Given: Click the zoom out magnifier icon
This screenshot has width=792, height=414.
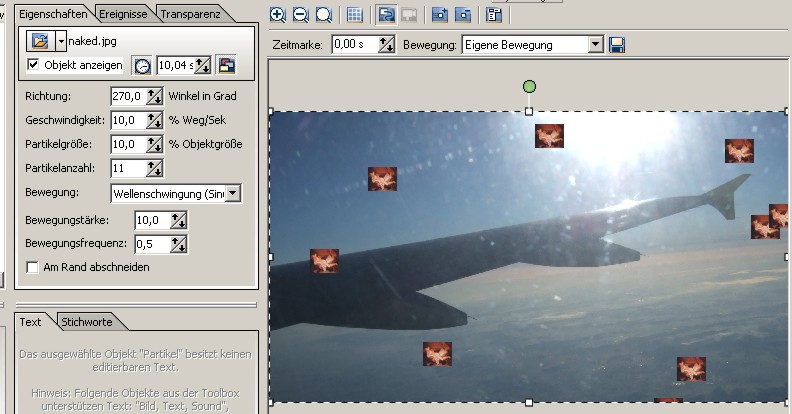Looking at the screenshot, I should pyautogui.click(x=300, y=15).
